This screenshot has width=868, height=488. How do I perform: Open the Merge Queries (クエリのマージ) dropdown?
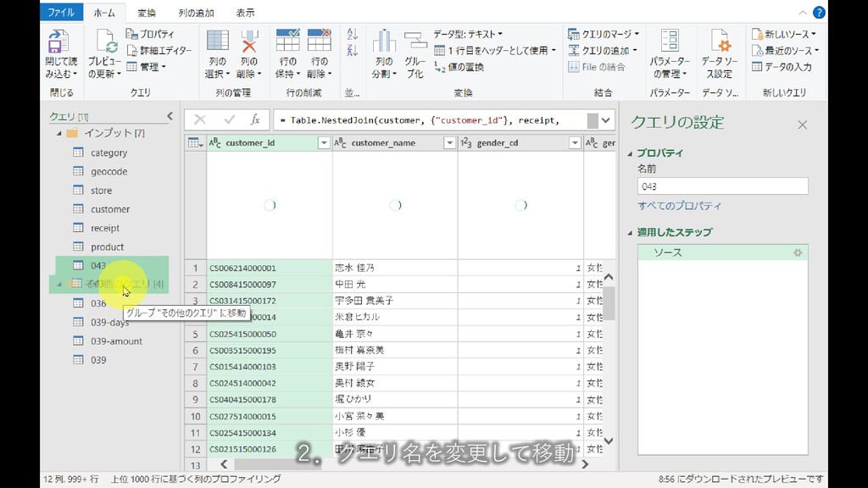coord(604,34)
